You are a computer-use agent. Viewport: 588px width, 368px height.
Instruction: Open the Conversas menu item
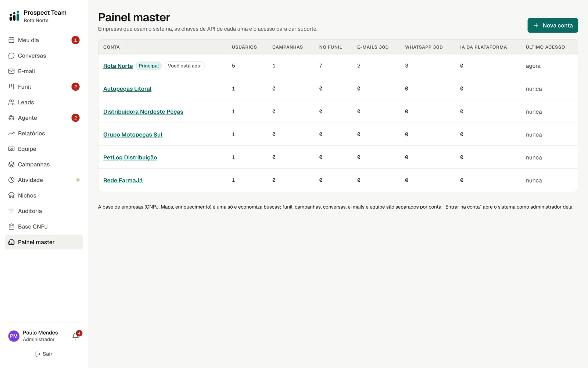tap(44, 56)
